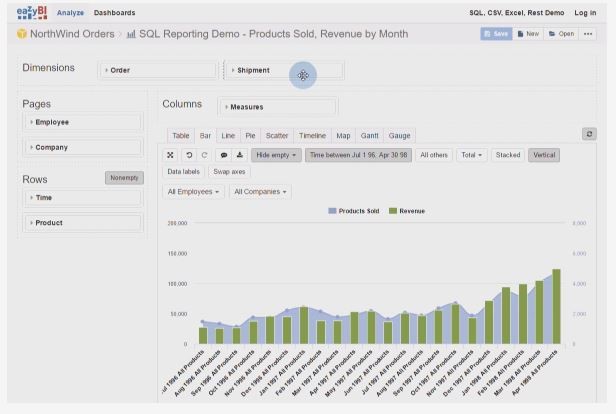Screen dimensions: 616x414
Task: Create a New report
Action: [528, 34]
